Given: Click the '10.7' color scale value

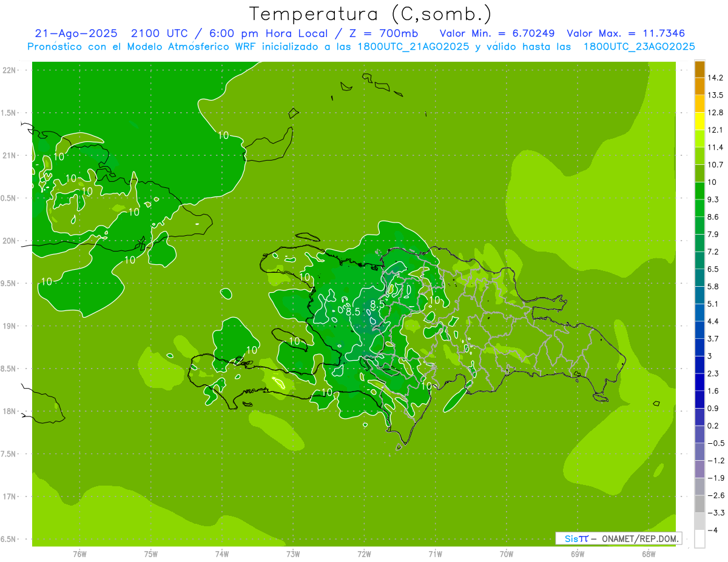Looking at the screenshot, I should pos(715,165).
